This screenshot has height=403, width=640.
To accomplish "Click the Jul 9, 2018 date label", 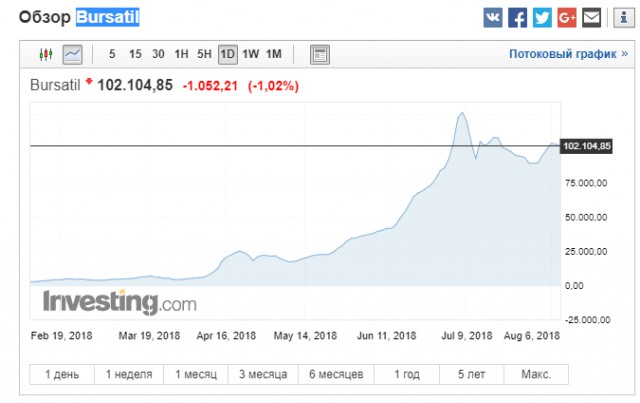I will tap(467, 336).
